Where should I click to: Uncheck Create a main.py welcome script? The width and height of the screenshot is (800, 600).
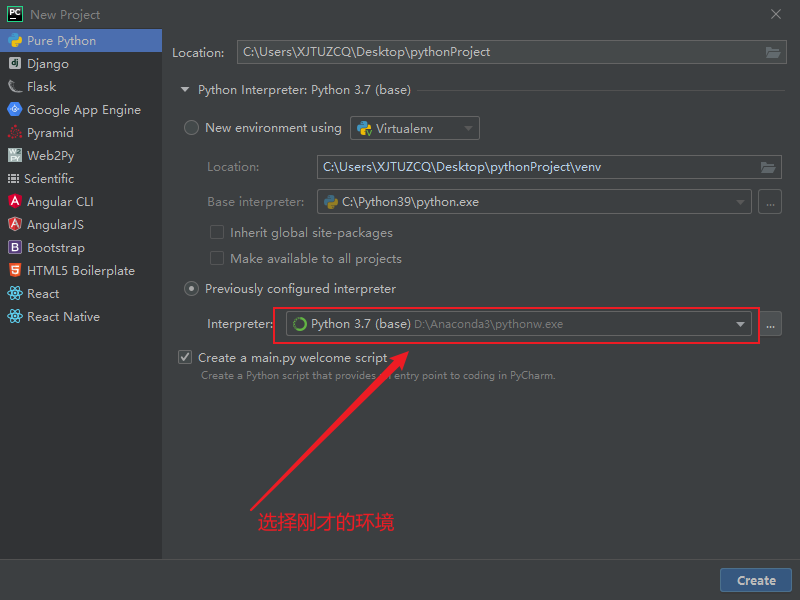point(185,357)
